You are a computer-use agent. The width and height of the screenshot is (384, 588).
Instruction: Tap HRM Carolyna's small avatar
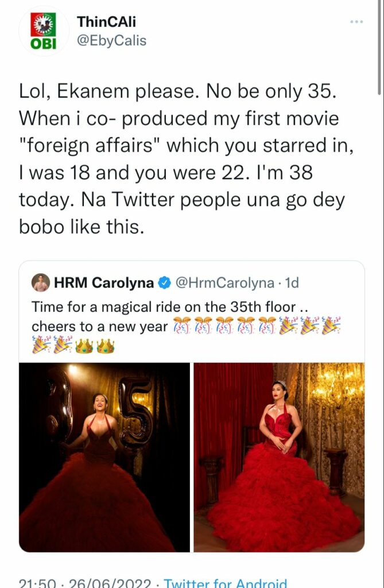coord(41,283)
